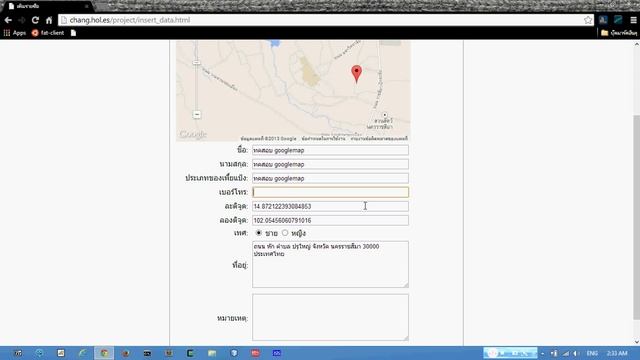Open the Chrome icon in the taskbar
The image size is (640, 360).
104,353
